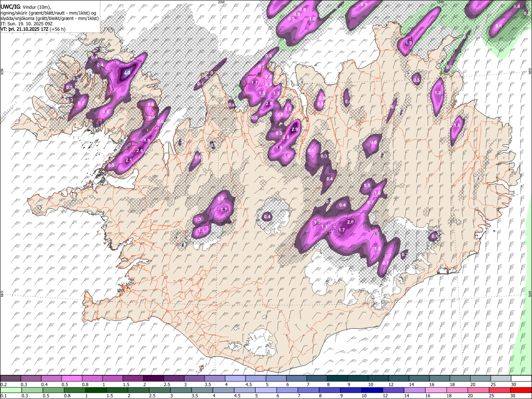Image resolution: width=532 pixels, height=399 pixels.
Task: Click the 1.1 snowfall value on the map
Action: (325, 227)
